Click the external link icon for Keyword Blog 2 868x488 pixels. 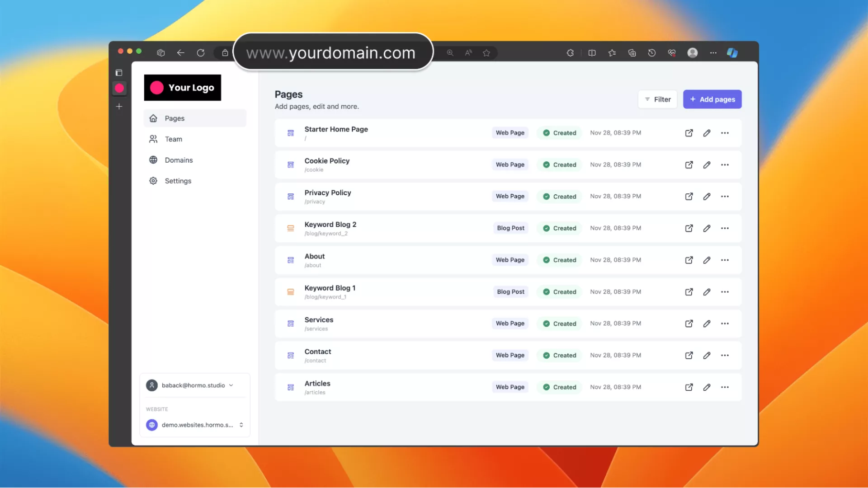689,228
